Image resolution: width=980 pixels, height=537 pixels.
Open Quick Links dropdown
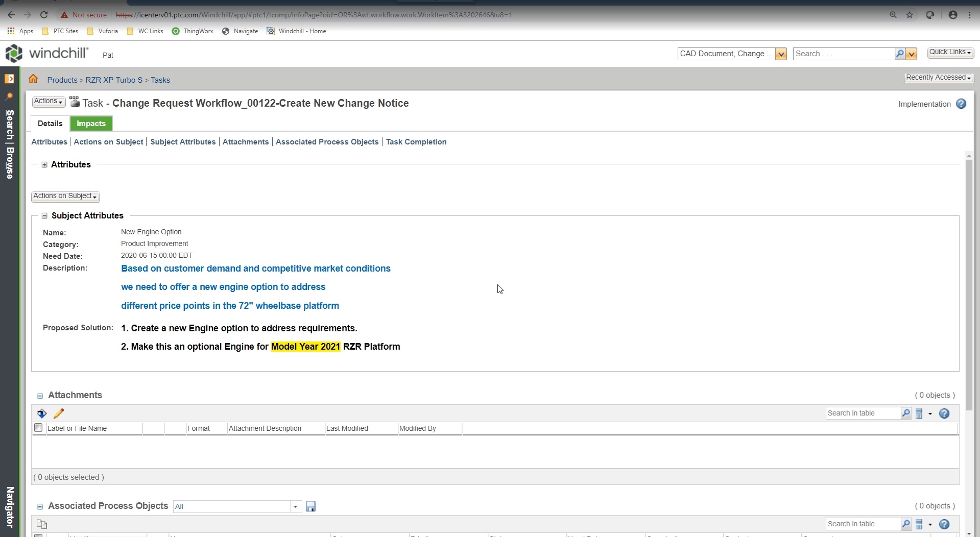click(x=950, y=53)
